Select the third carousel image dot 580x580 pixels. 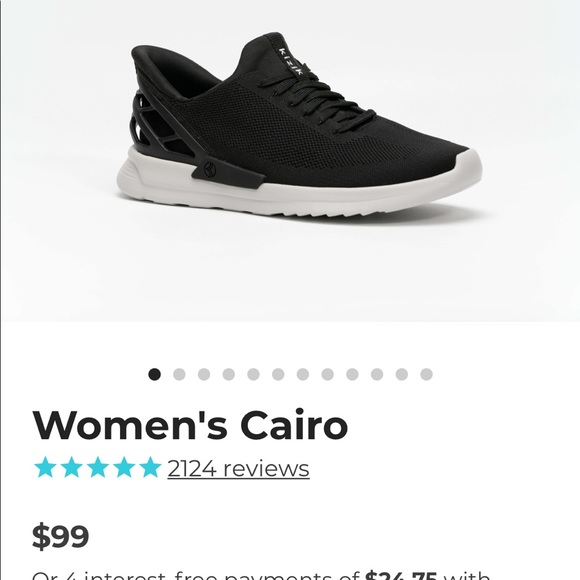pos(204,374)
